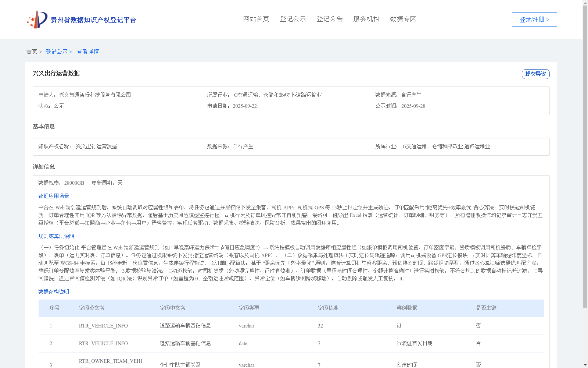
Task: Click the date field type cell
Action: (243, 344)
